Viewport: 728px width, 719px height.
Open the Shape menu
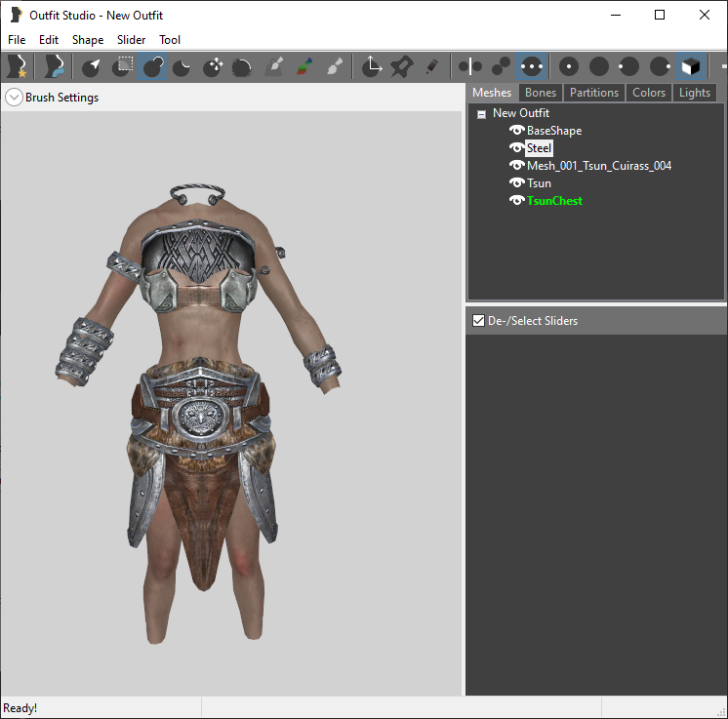pos(88,40)
